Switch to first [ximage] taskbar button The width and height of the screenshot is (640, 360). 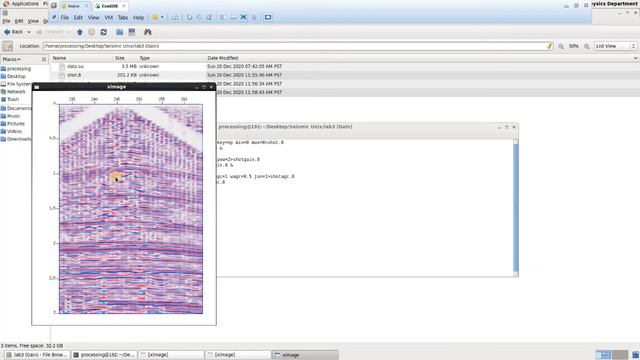tap(171, 355)
